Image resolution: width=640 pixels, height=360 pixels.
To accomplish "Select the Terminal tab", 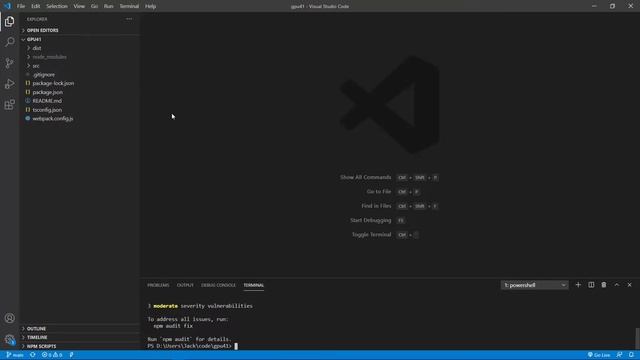I will (253, 285).
